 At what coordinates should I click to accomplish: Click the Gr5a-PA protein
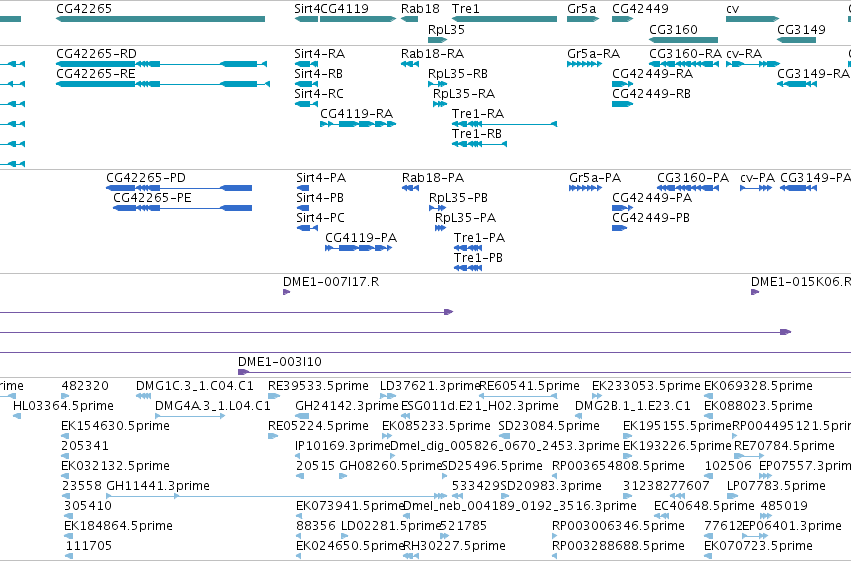(x=586, y=188)
